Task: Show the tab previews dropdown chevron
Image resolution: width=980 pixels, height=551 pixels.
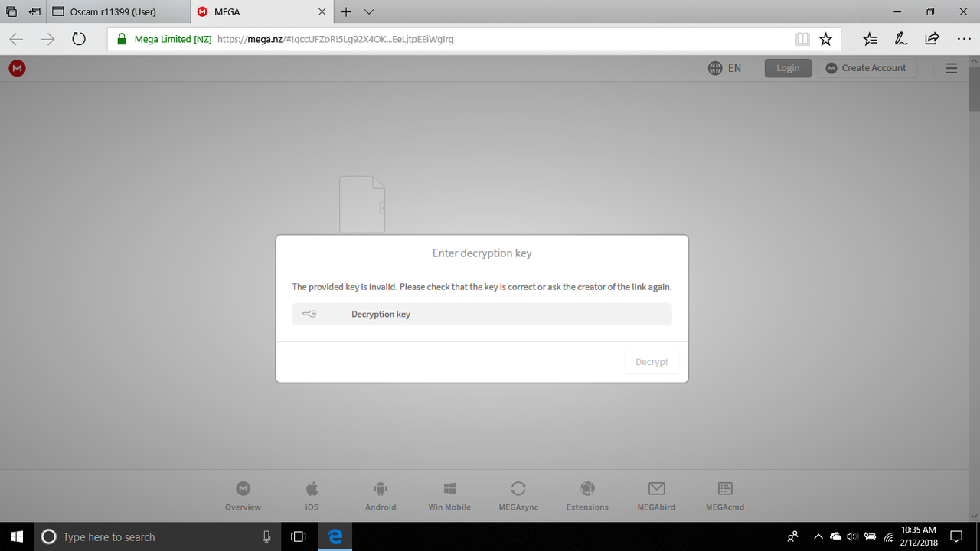Action: 369,11
